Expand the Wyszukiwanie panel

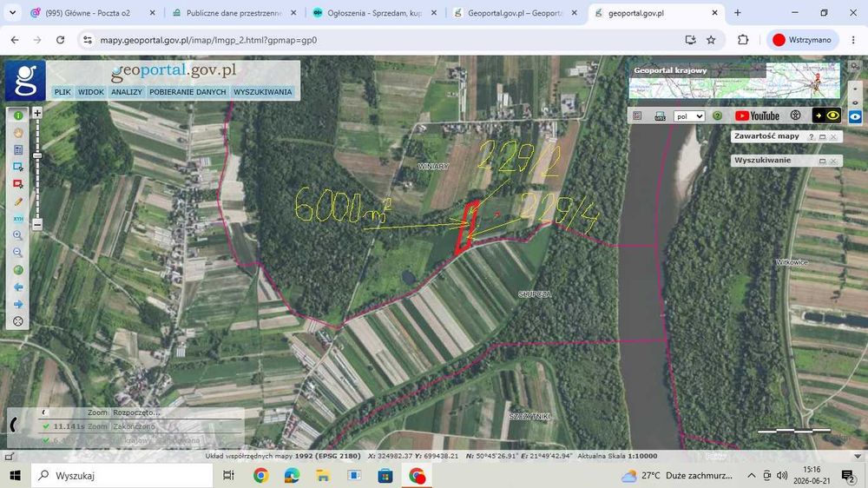coord(823,162)
